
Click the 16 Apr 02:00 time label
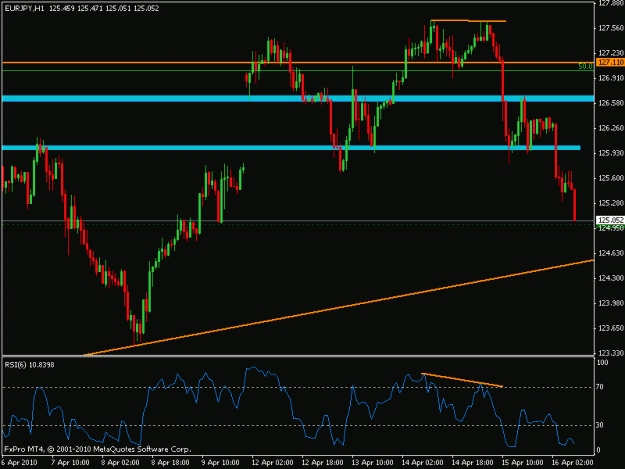(x=572, y=463)
